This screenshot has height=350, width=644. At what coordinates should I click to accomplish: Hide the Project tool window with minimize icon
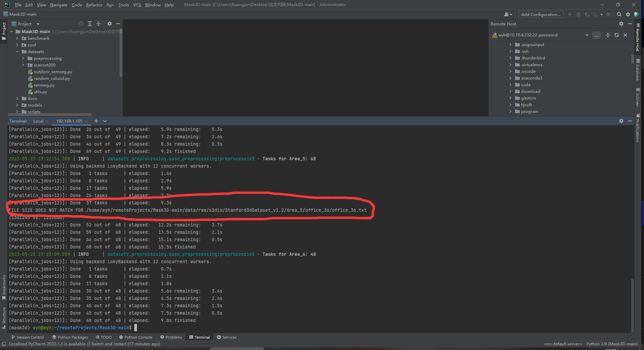click(x=118, y=24)
